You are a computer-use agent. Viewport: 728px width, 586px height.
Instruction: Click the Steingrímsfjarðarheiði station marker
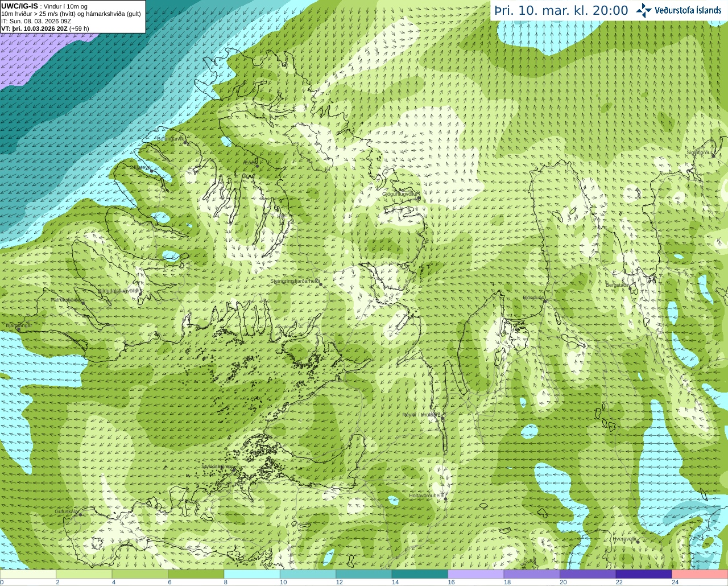(320, 284)
